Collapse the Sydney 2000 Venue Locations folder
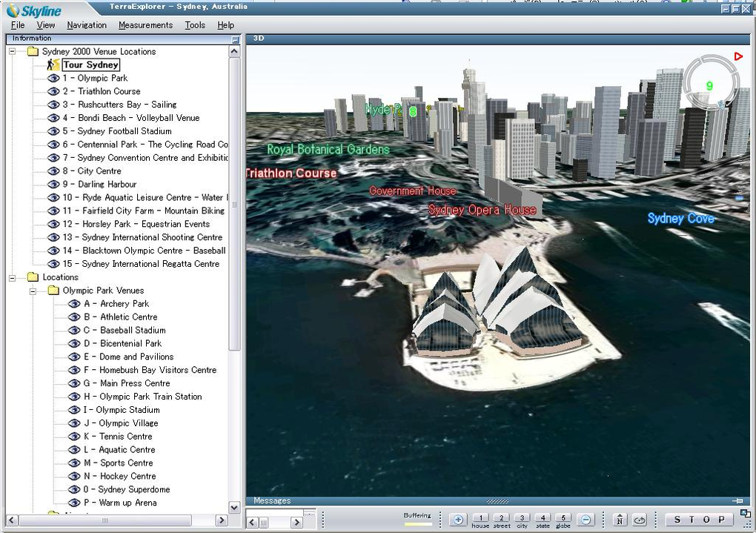 click(13, 52)
